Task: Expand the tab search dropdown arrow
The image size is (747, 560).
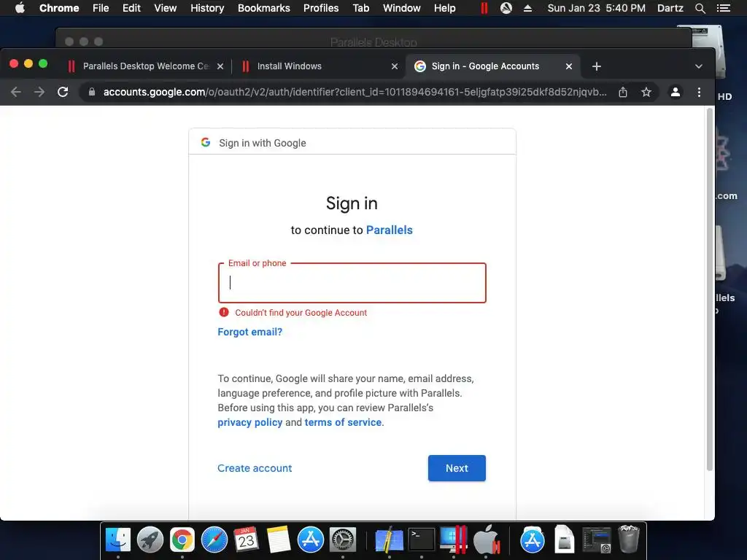Action: [x=698, y=66]
